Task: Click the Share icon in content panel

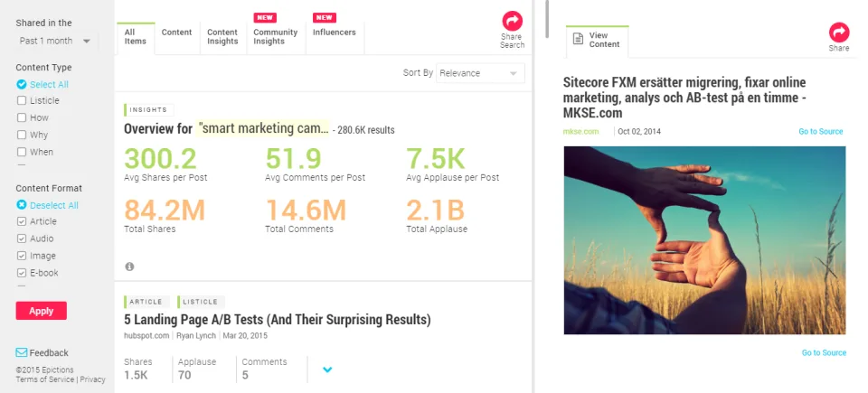Action: pos(839,33)
